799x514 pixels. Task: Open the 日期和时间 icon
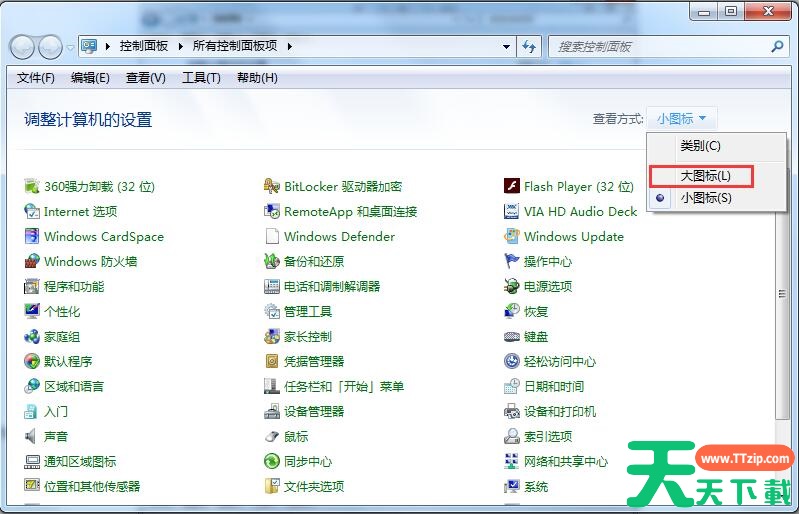(512, 386)
